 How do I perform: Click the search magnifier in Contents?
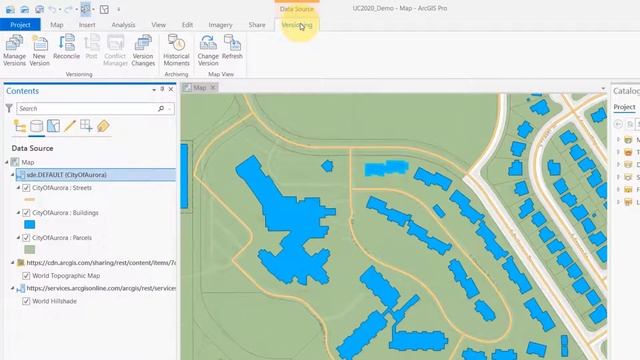click(161, 109)
